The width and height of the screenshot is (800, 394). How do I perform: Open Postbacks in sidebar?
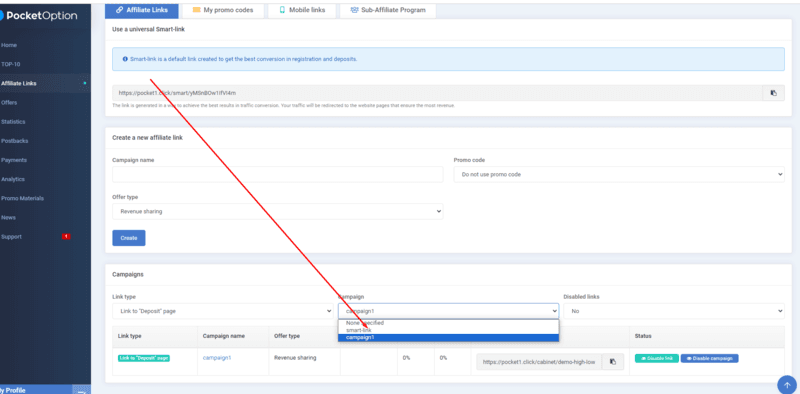(x=15, y=141)
